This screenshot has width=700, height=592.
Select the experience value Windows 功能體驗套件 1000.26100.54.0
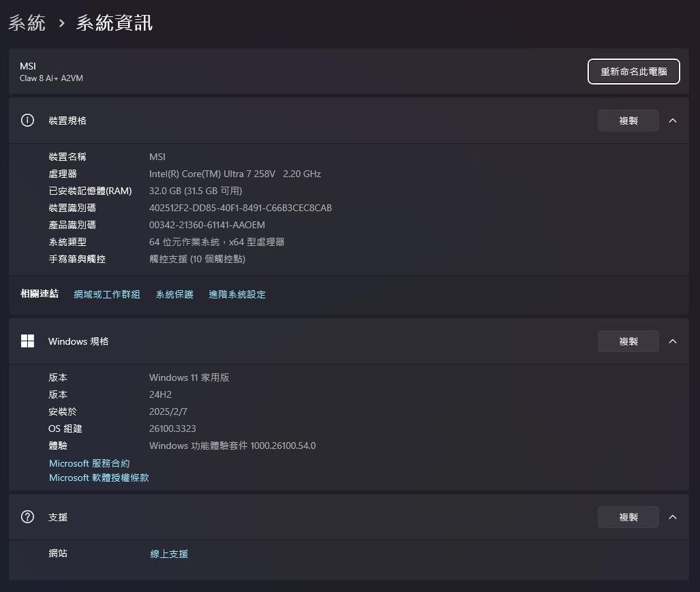[232, 446]
